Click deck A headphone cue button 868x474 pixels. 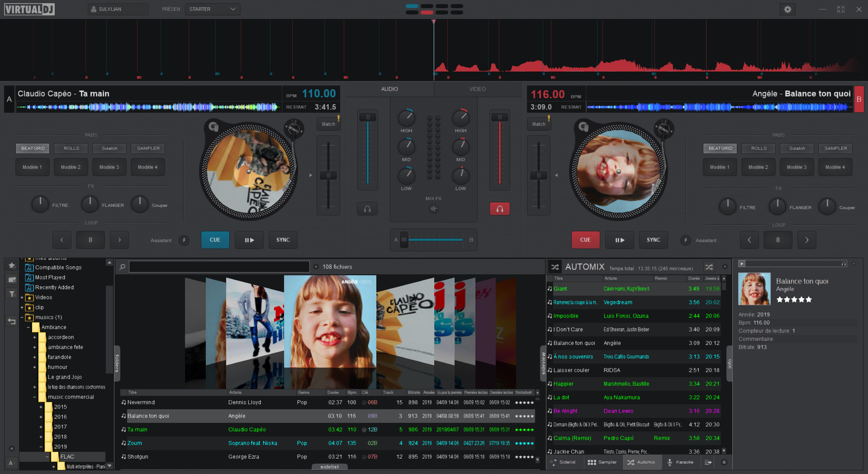pos(367,209)
